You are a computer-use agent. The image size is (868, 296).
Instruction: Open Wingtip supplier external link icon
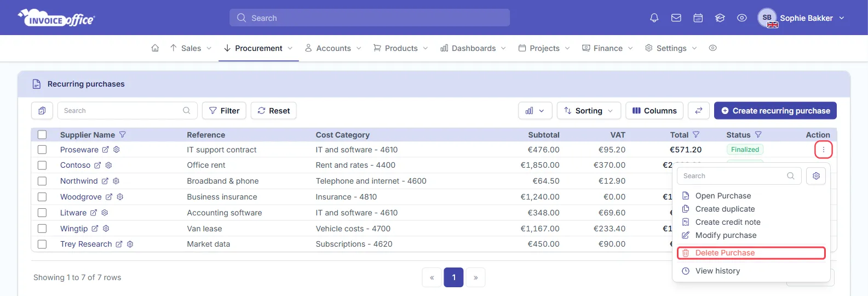(x=95, y=229)
